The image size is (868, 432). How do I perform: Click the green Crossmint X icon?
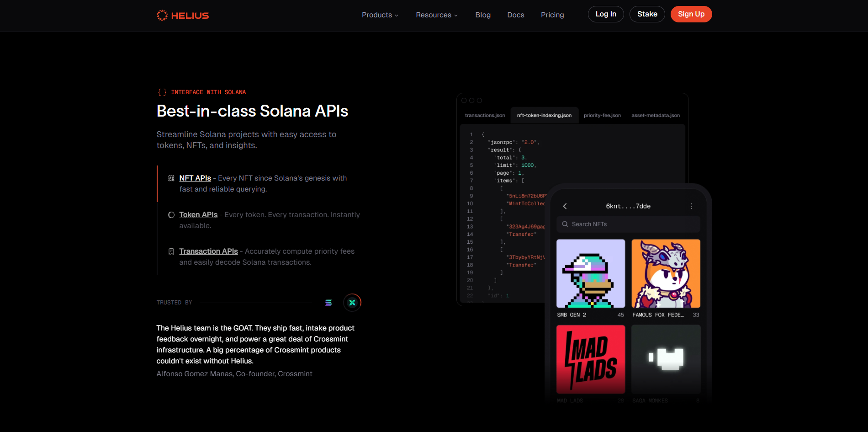coord(352,302)
